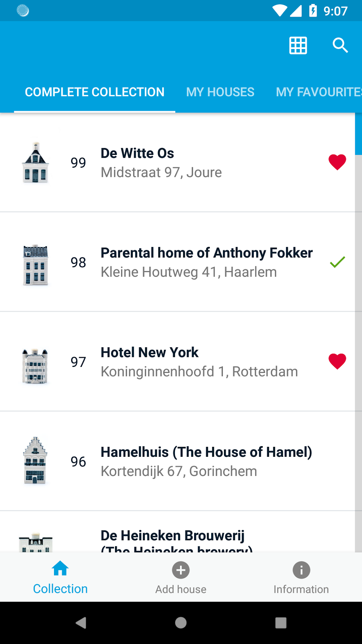Switch to grid view layout
362x644 pixels.
[x=298, y=45]
